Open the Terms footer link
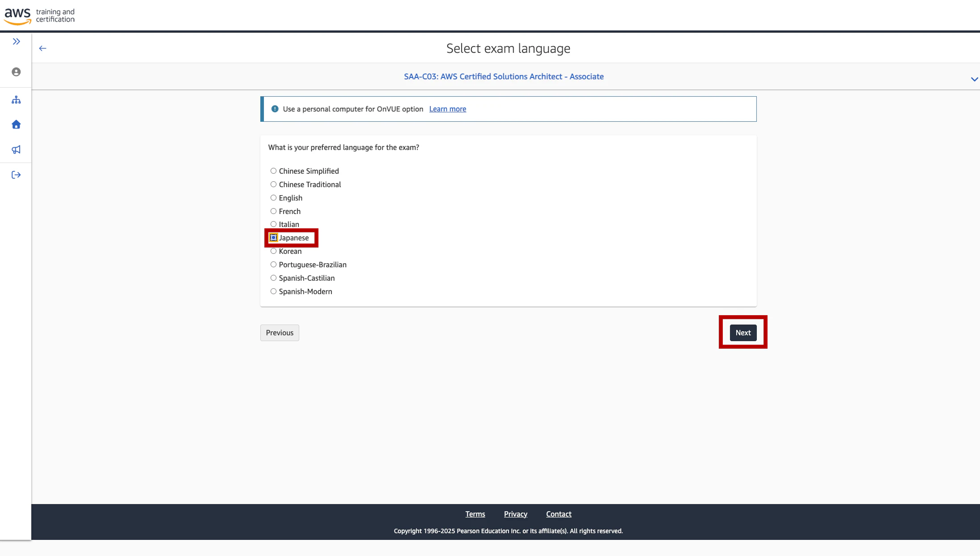This screenshot has height=556, width=980. [x=475, y=514]
